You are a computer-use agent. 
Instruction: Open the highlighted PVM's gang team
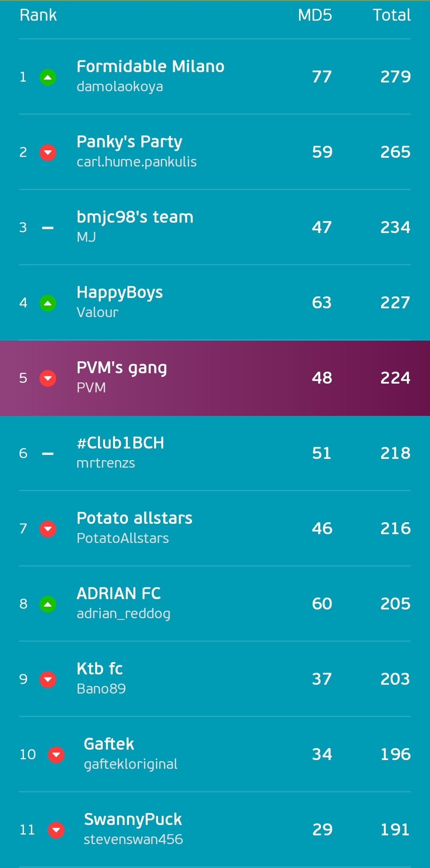215,378
